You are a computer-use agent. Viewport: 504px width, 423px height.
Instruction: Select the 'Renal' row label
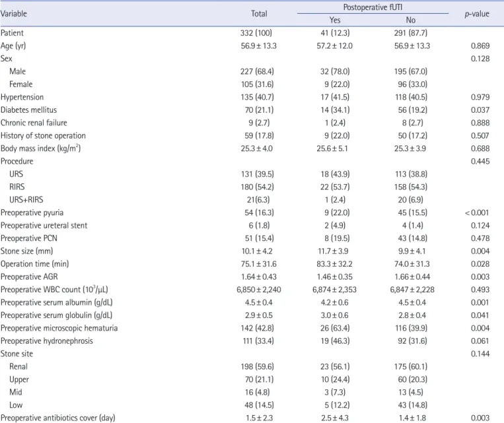[18, 366]
